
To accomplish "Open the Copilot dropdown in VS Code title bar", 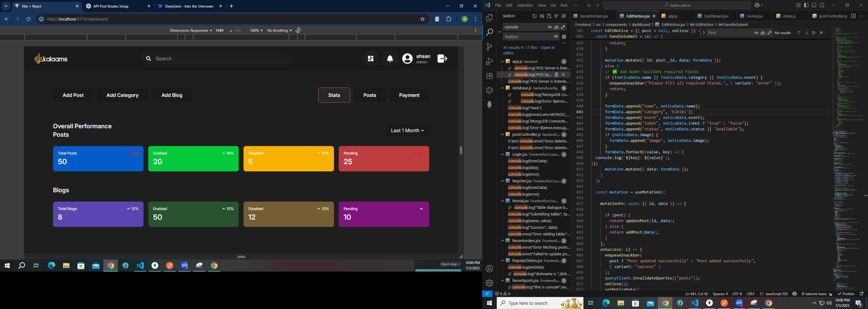I will (x=759, y=5).
